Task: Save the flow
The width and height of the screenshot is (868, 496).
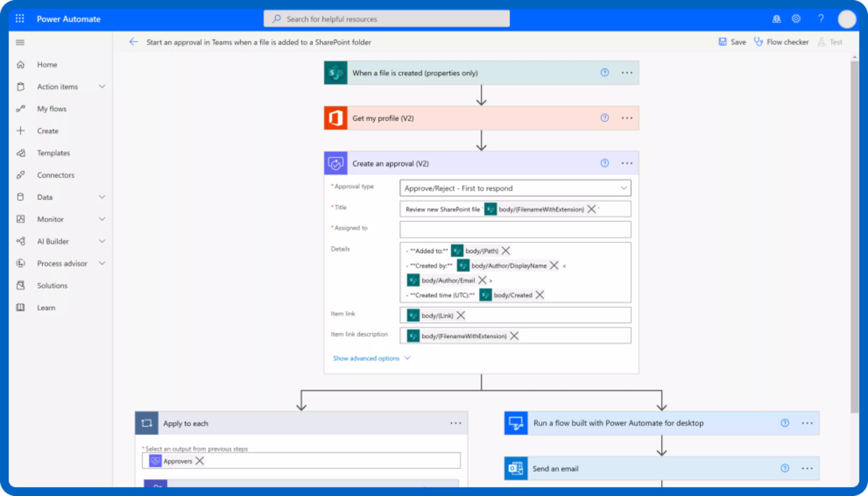Action: click(x=732, y=42)
